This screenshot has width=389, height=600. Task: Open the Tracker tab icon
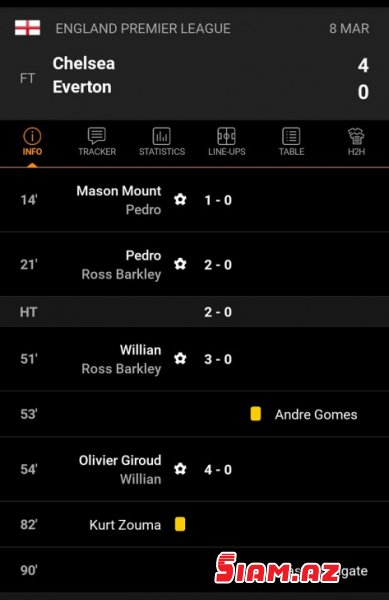coord(97,136)
